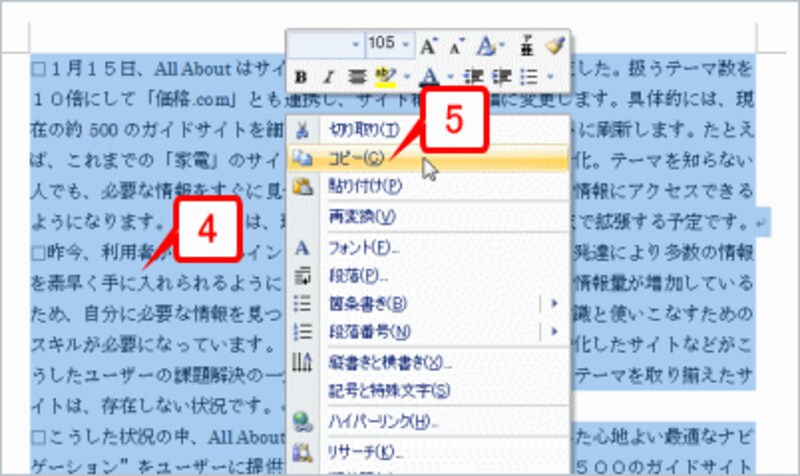Open フォント(F)... dialog from menu
Viewport: 800px width, 476px height.
(x=429, y=248)
